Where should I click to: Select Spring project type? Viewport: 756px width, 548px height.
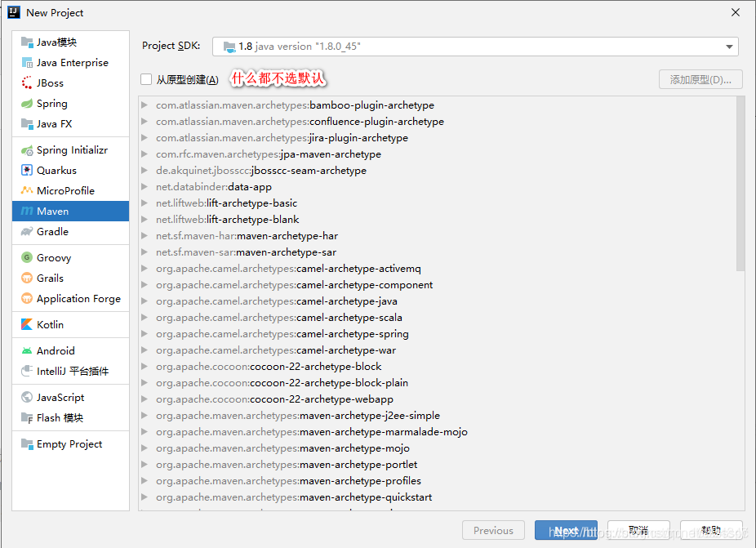(x=70, y=103)
